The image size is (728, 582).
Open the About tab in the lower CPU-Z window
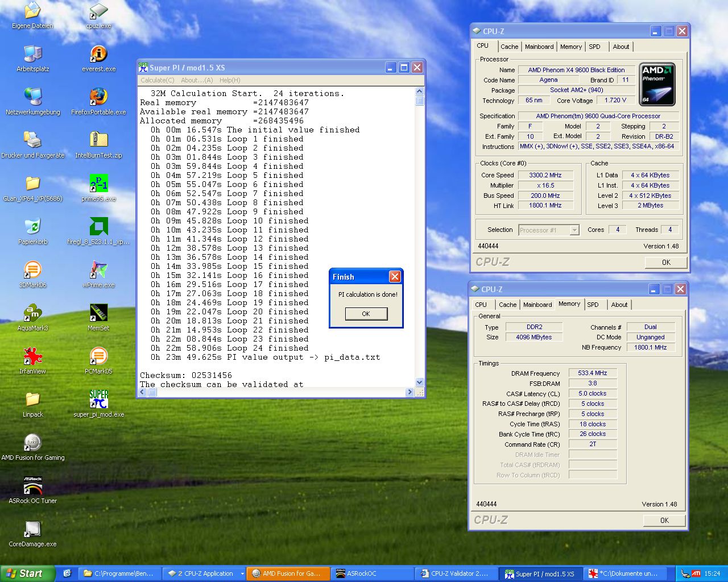click(x=619, y=305)
